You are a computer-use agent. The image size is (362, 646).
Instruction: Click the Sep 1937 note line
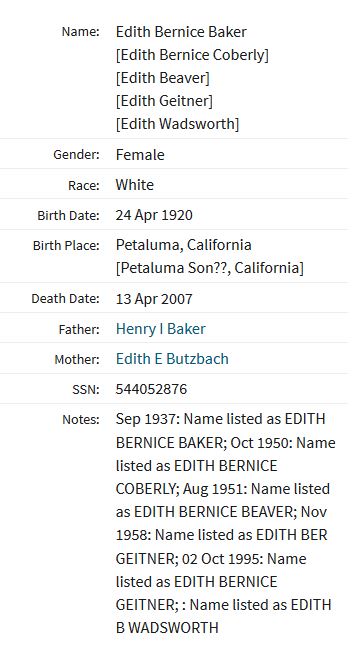(221, 419)
